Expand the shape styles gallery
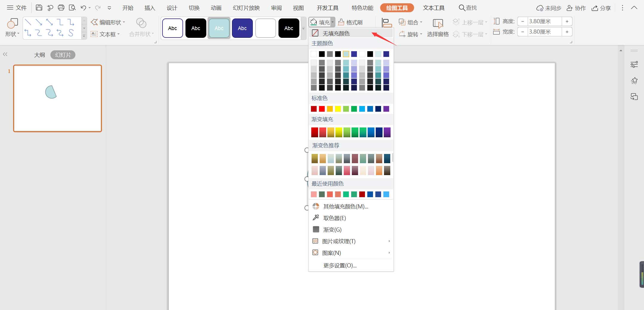 pyautogui.click(x=304, y=29)
